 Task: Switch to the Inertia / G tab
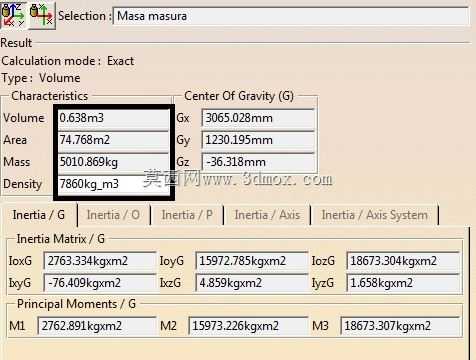(x=39, y=215)
